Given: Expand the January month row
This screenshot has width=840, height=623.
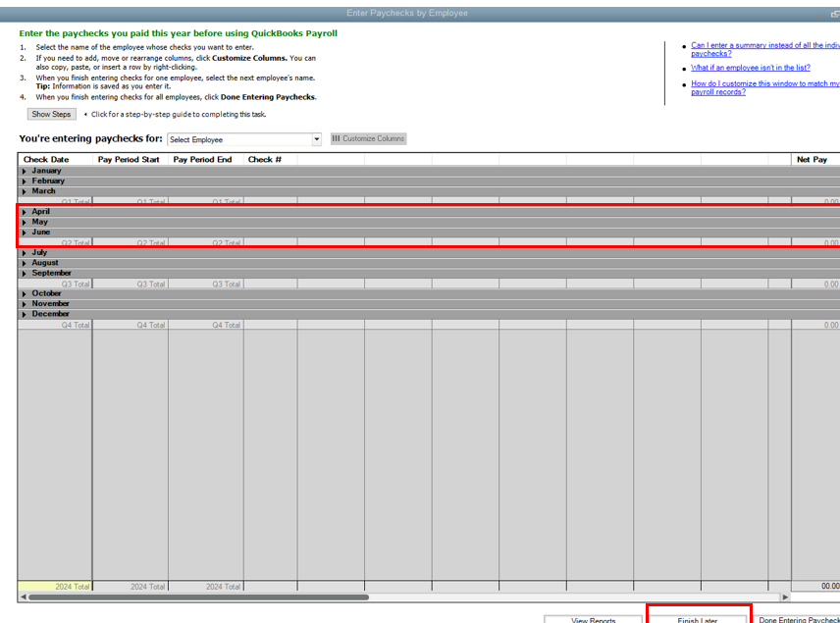Looking at the screenshot, I should (25, 172).
